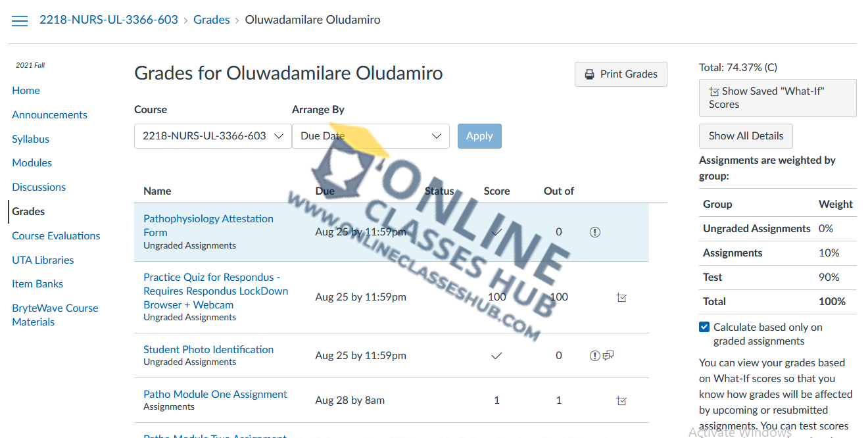Select Announcements in the course menu
Viewport: 868px width, 438px height.
tap(49, 115)
